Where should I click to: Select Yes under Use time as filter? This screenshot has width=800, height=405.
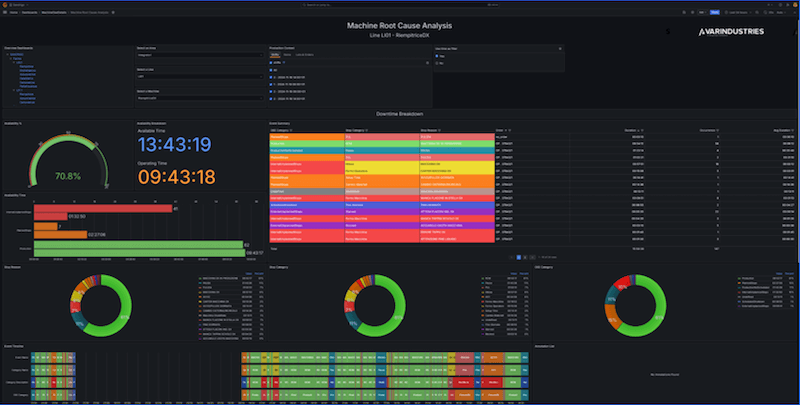(438, 56)
